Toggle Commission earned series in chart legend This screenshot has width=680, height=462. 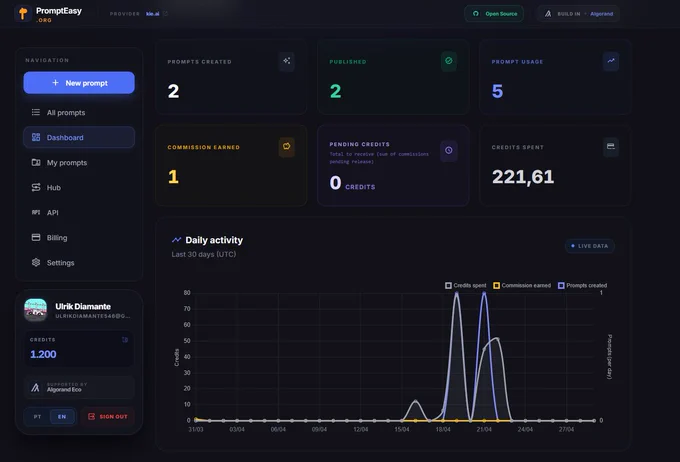(522, 285)
